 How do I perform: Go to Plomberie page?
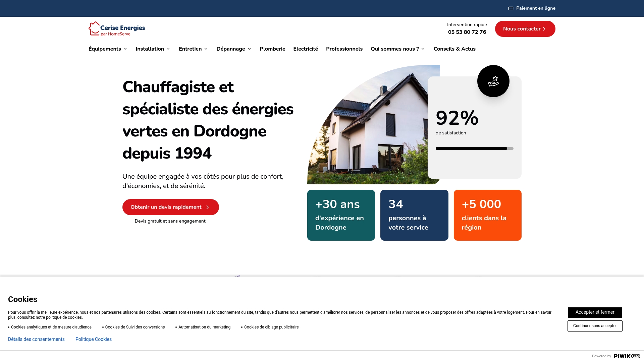pos(272,49)
